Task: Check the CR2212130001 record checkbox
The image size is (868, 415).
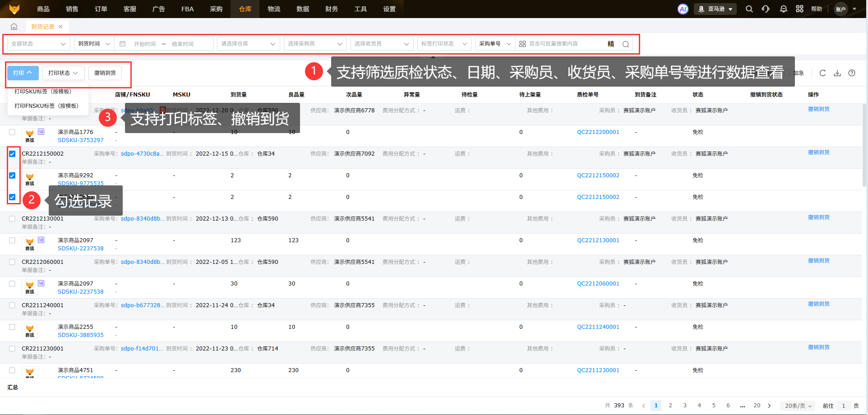Action: coord(12,219)
